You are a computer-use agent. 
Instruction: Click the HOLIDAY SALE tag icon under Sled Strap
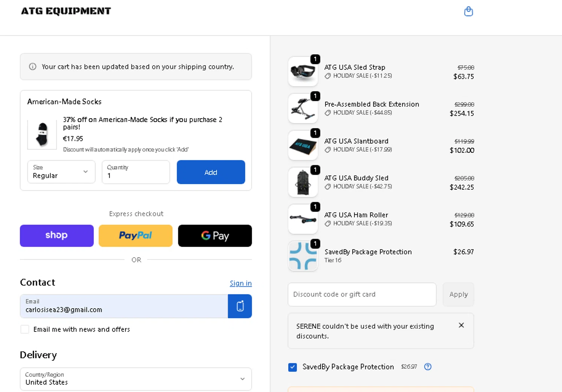[x=327, y=76]
